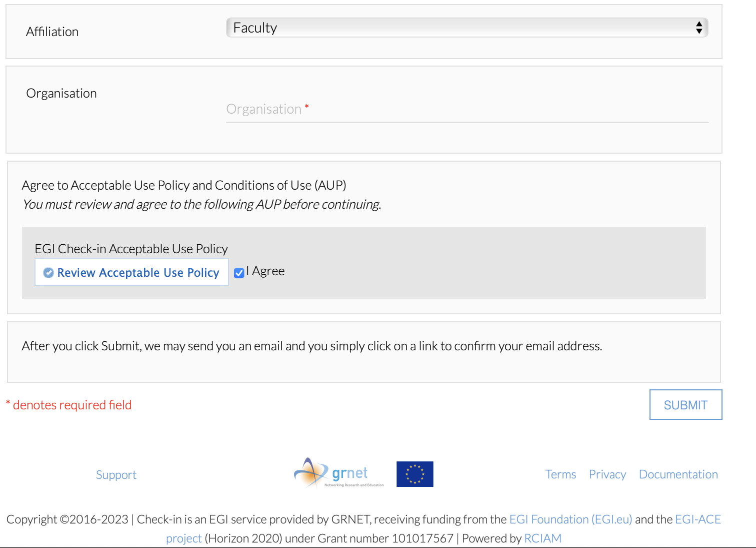The height and width of the screenshot is (548, 756).
Task: Toggle agreement to the Acceptable Use Policy
Action: coord(239,272)
